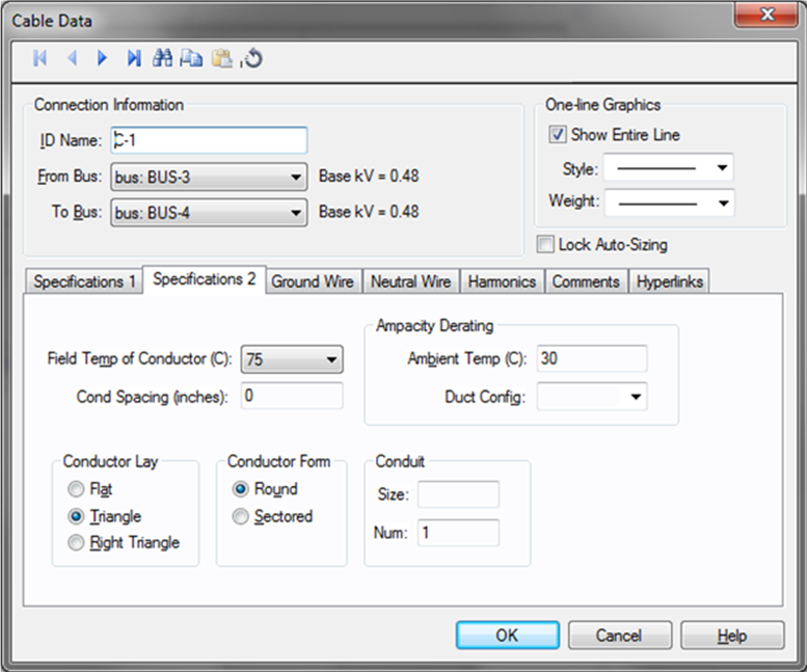This screenshot has height=672, width=807.
Task: Open the Harmonics tab
Action: 501,281
